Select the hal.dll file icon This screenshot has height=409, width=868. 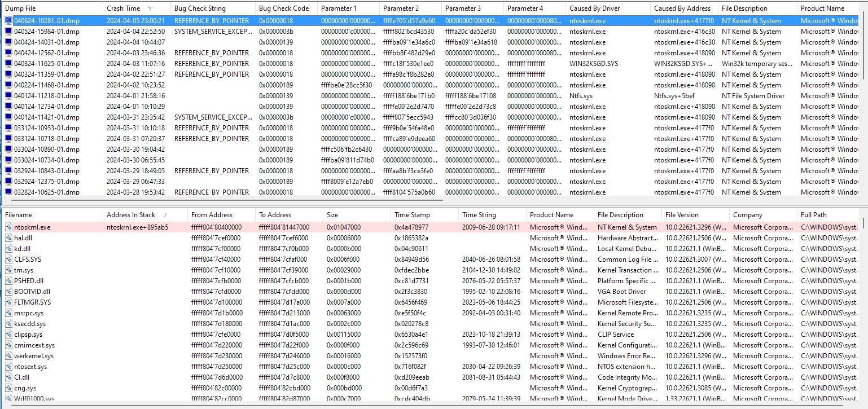coord(8,238)
